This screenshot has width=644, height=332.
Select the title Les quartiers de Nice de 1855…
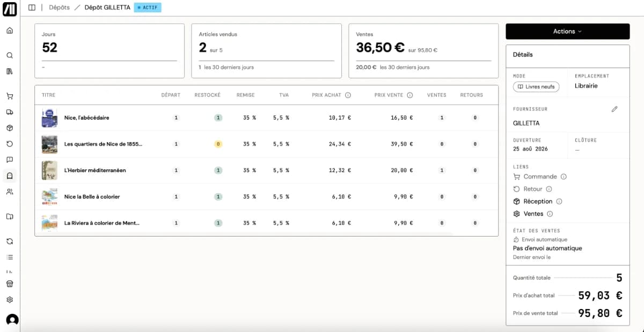[104, 144]
